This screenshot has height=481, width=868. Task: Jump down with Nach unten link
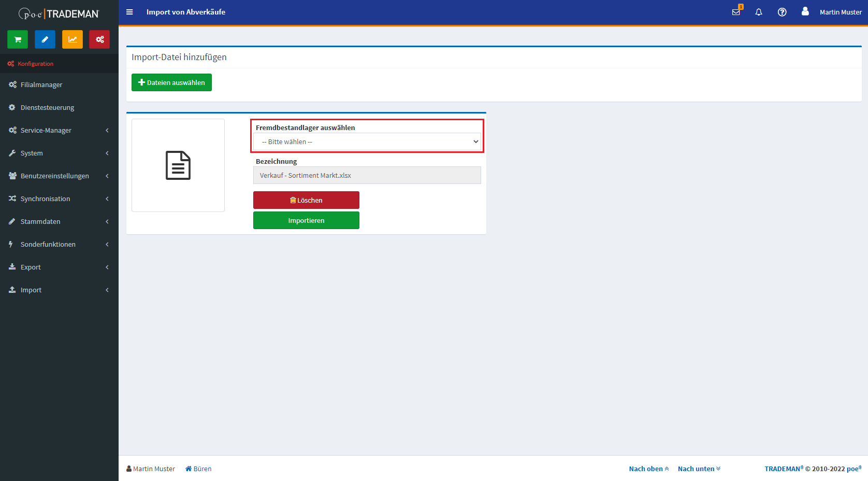[699, 469]
